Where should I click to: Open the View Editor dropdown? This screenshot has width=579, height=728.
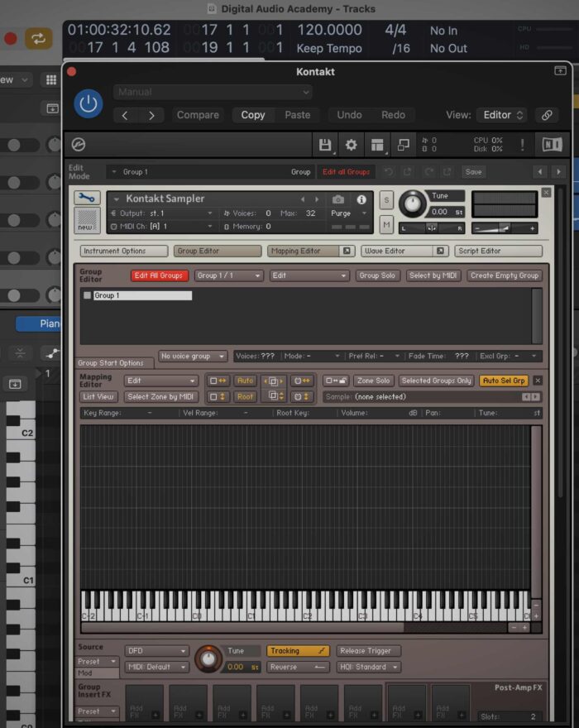[503, 115]
